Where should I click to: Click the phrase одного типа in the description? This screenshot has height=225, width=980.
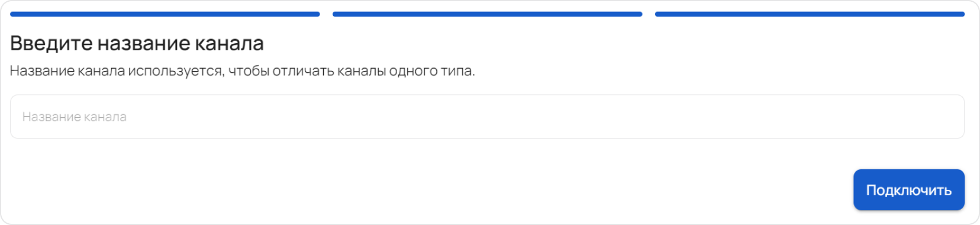(432, 71)
